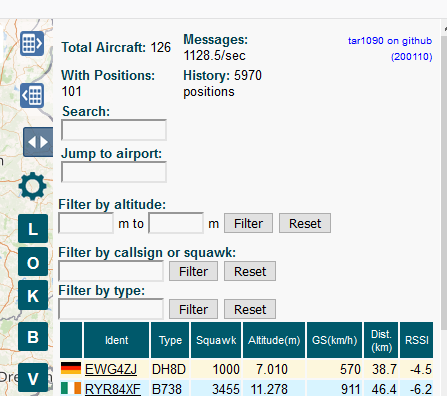Apply the altitude Filter button
Image resolution: width=447 pixels, height=396 pixels.
click(248, 223)
